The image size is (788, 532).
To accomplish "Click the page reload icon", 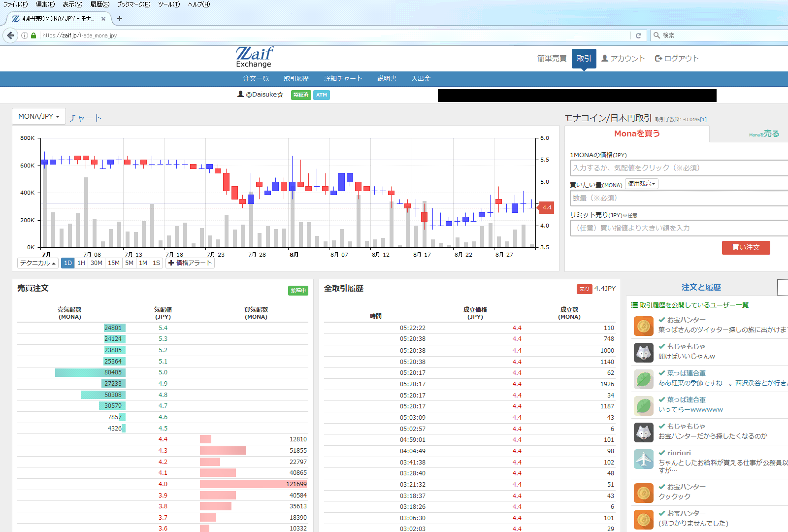I will (x=638, y=35).
